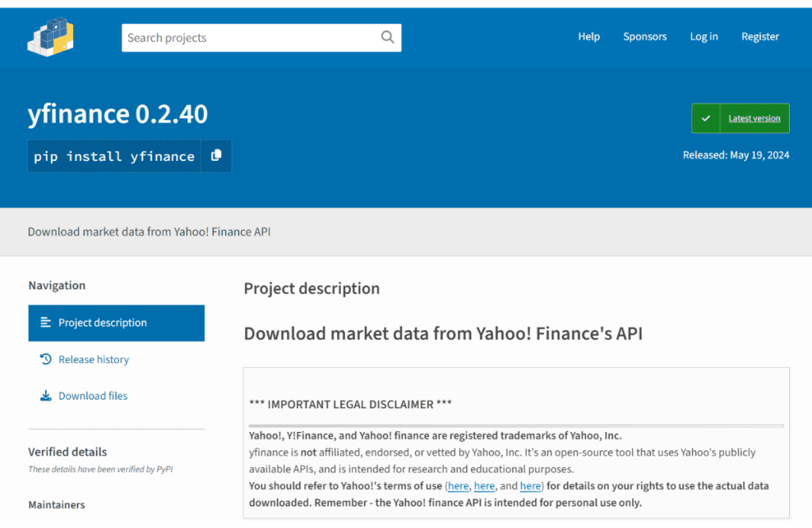Click the magnifying glass search icon
Image resolution: width=812 pixels, height=528 pixels.
point(387,37)
